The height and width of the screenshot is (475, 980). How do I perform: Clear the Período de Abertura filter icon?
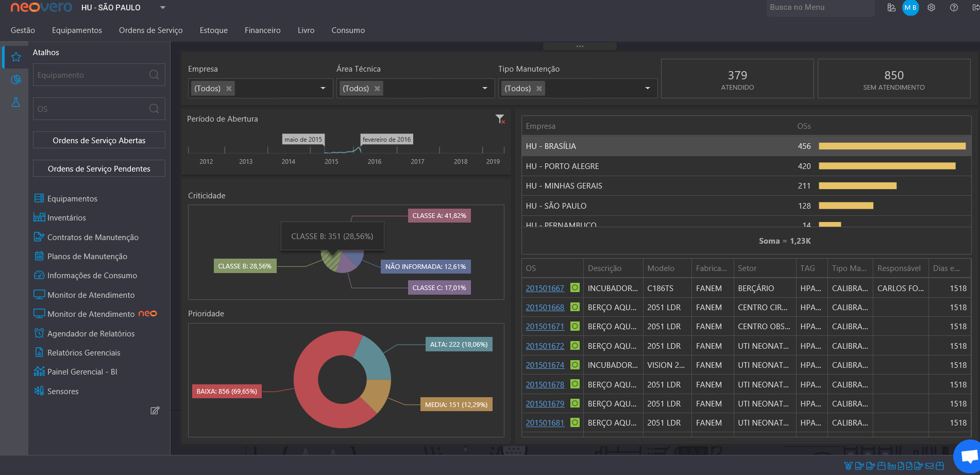click(500, 119)
